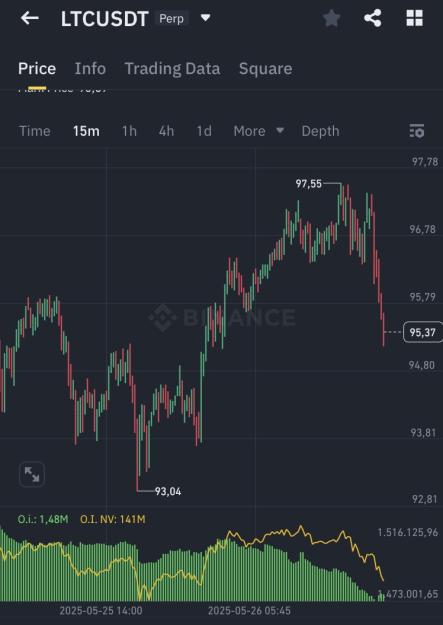443x625 pixels.
Task: Switch to the Info tab
Action: [x=90, y=69]
